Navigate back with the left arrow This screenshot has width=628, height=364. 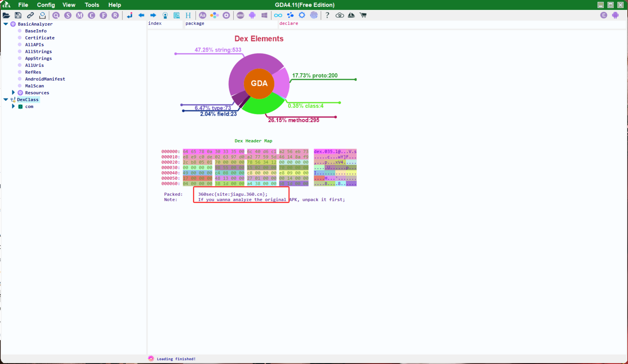pyautogui.click(x=141, y=15)
